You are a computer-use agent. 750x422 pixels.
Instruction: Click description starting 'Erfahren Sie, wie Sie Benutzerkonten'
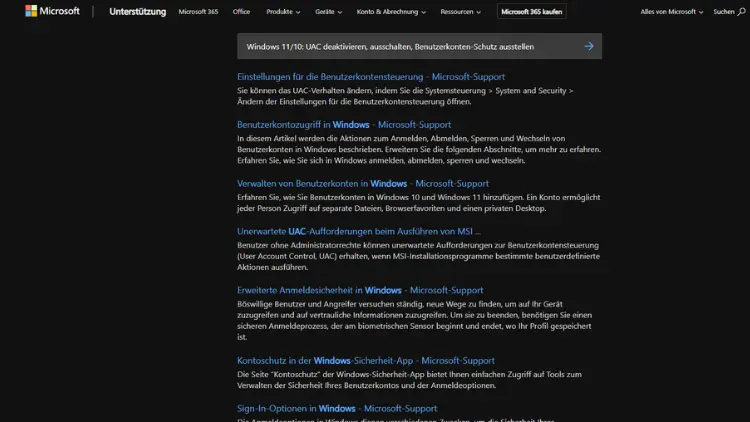(x=419, y=203)
